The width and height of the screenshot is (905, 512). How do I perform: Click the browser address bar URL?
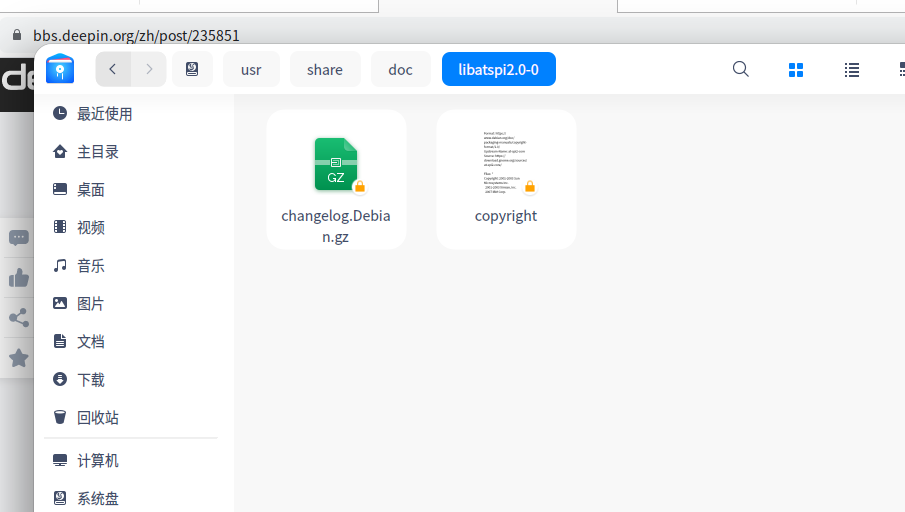136,36
